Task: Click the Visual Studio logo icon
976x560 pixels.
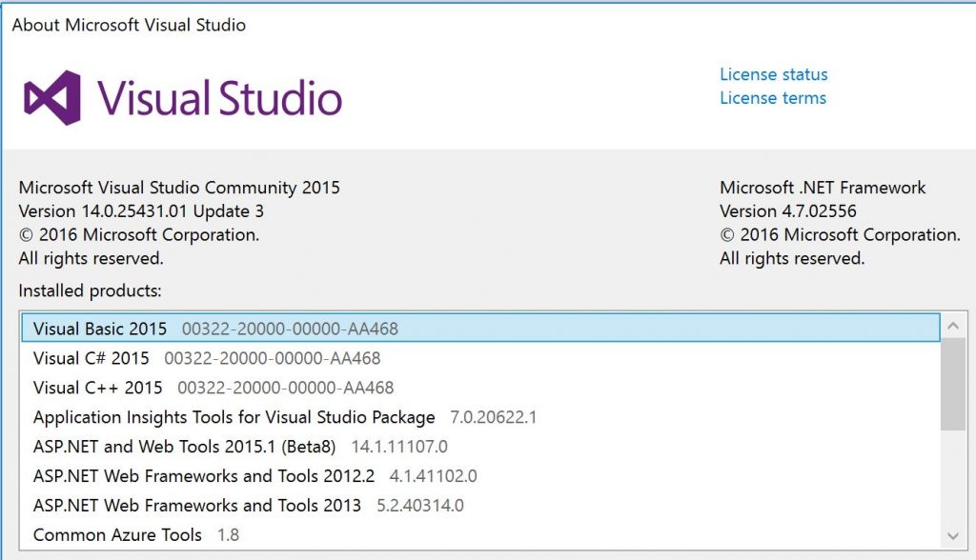Action: 52,98
